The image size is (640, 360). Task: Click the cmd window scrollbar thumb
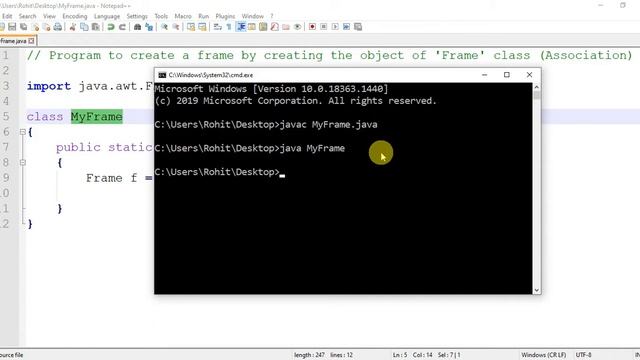tap(537, 95)
